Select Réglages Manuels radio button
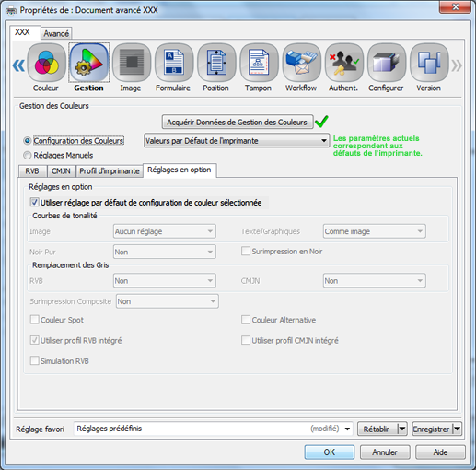Image resolution: width=476 pixels, height=470 pixels. click(28, 155)
